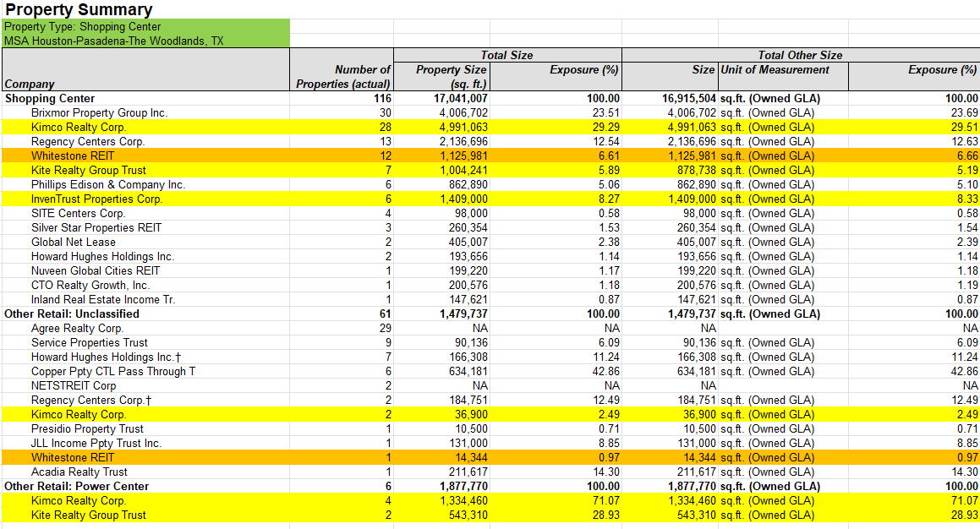The height and width of the screenshot is (529, 980).
Task: Select the MSA Houston-Pasadena-The Woodlands cell
Action: point(113,41)
